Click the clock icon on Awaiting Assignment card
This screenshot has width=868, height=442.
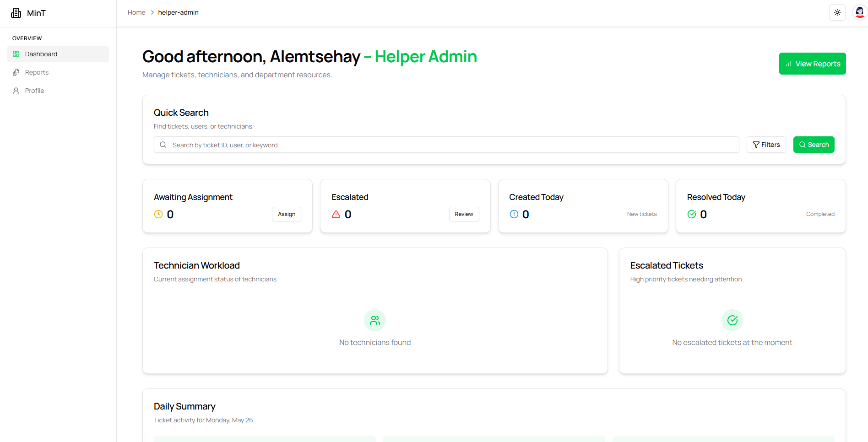click(158, 214)
